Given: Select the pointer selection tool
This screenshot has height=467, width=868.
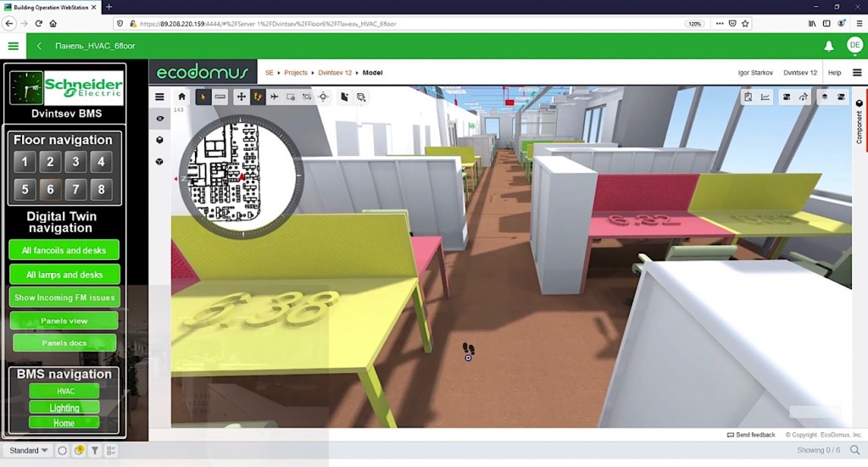Looking at the screenshot, I should coord(203,97).
